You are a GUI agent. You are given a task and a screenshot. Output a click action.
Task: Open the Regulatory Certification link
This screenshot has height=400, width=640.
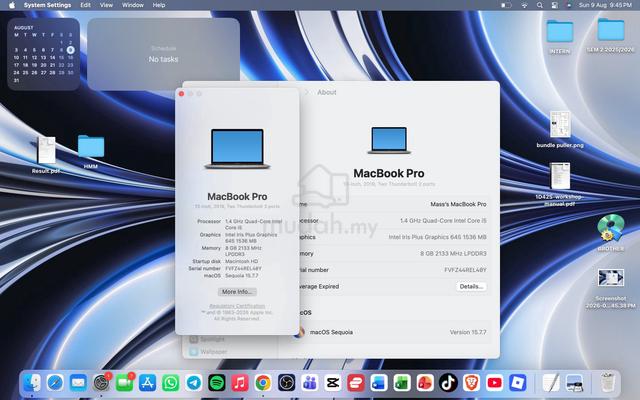[237, 306]
